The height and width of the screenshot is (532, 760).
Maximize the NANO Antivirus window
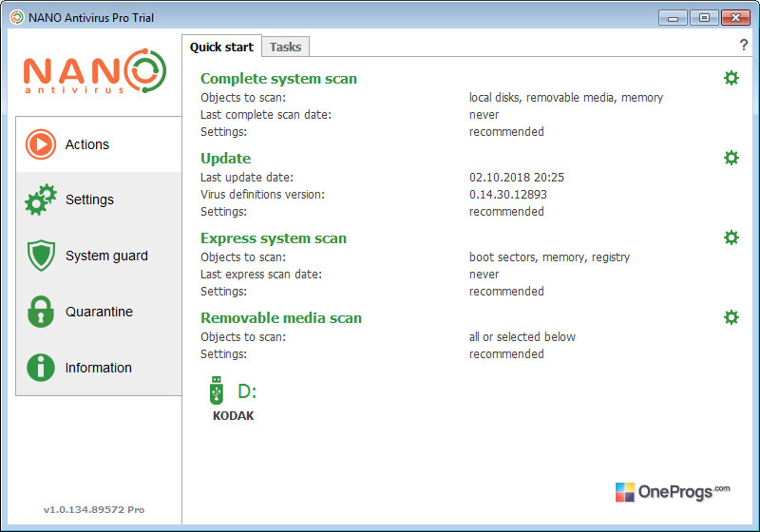coord(704,18)
